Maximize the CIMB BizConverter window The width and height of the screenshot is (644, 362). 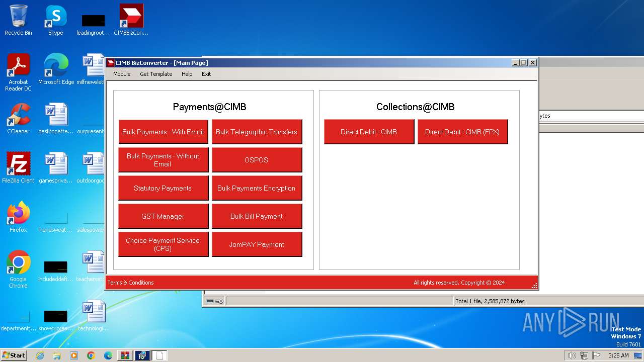click(x=524, y=63)
